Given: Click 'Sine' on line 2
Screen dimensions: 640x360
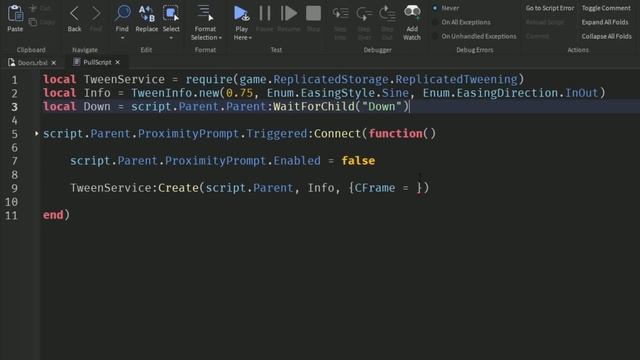Looking at the screenshot, I should [x=395, y=93].
